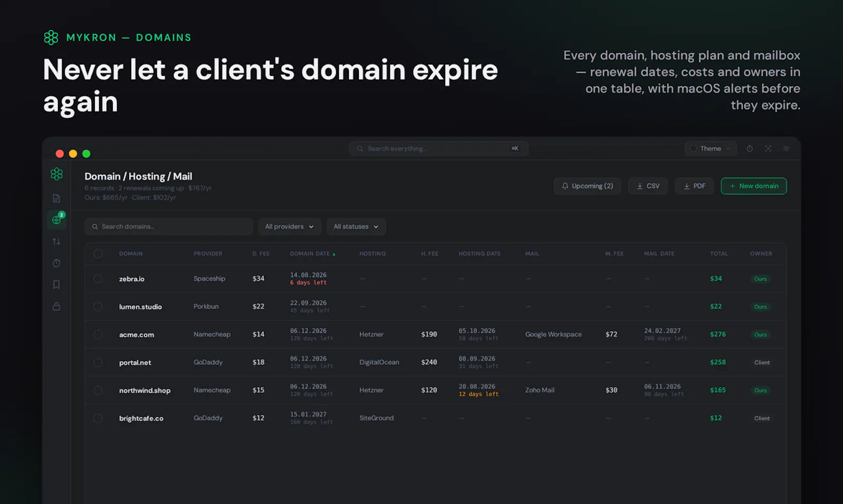
Task: Expand the All statuses filter
Action: pyautogui.click(x=356, y=226)
